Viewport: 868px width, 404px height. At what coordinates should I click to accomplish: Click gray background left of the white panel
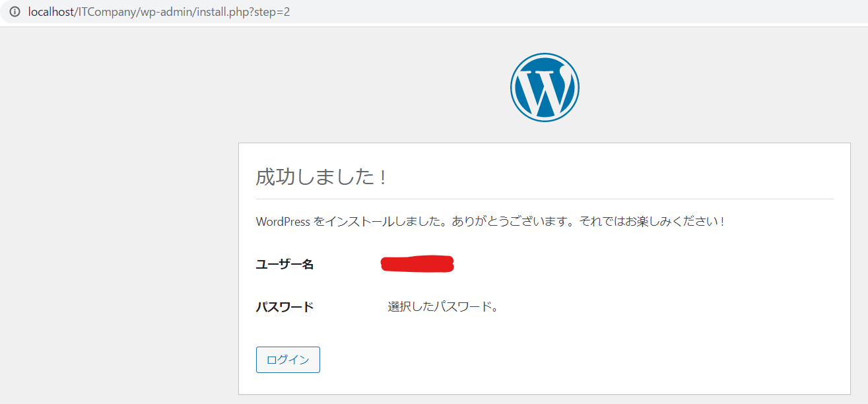click(x=119, y=264)
